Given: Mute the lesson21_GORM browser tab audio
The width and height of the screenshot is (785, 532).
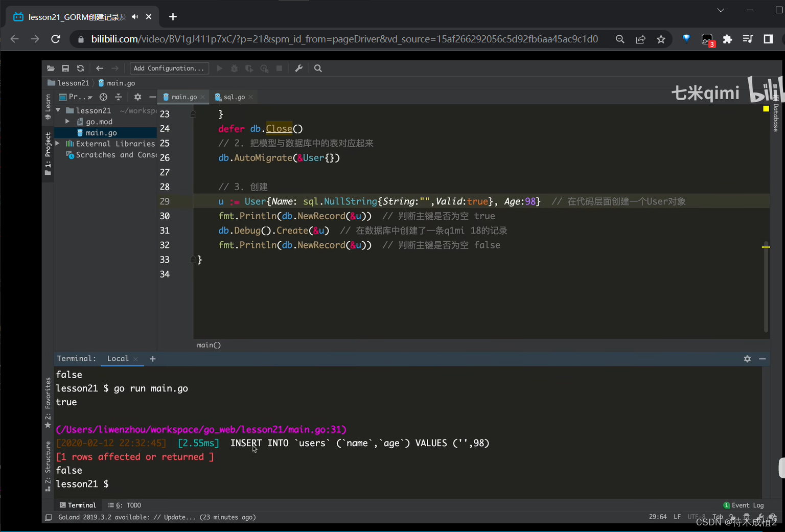Looking at the screenshot, I should [135, 17].
